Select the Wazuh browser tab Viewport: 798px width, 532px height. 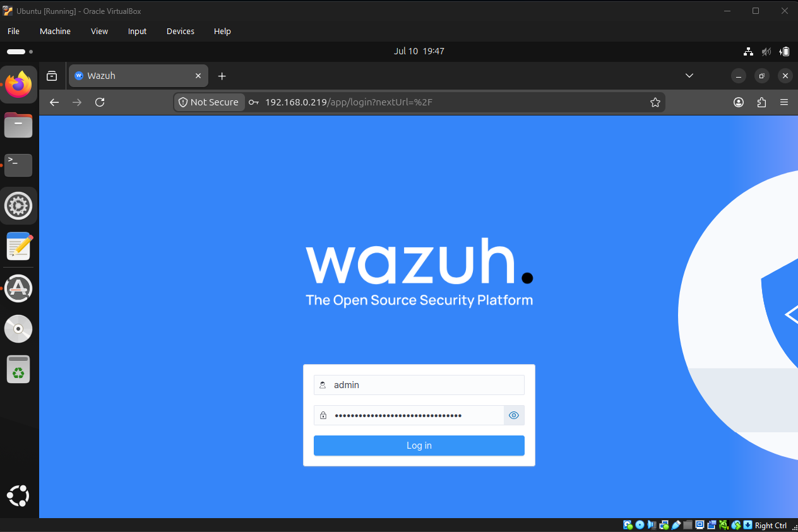click(x=138, y=76)
